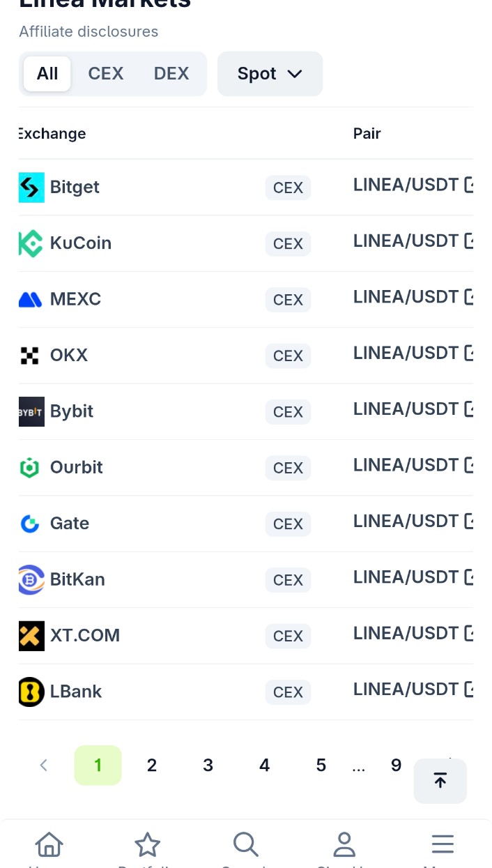Open the Portfolio star icon

tap(147, 845)
